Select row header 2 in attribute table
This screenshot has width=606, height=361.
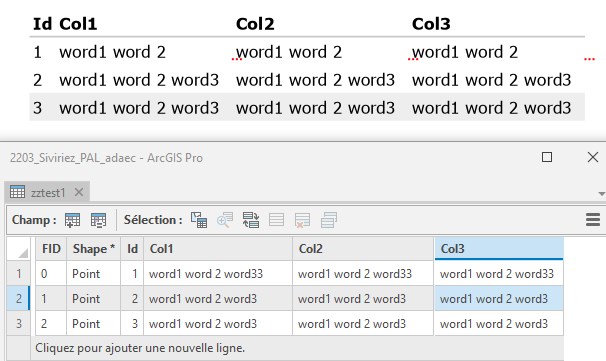(19, 298)
